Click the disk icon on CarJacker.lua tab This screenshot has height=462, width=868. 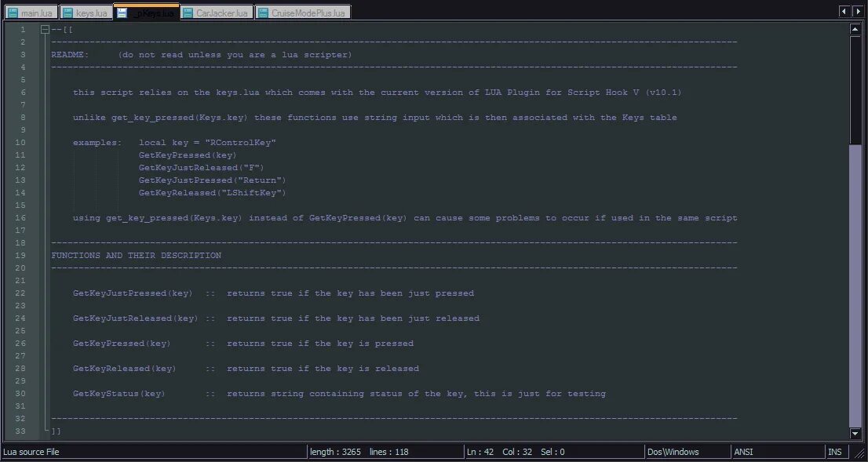point(188,13)
